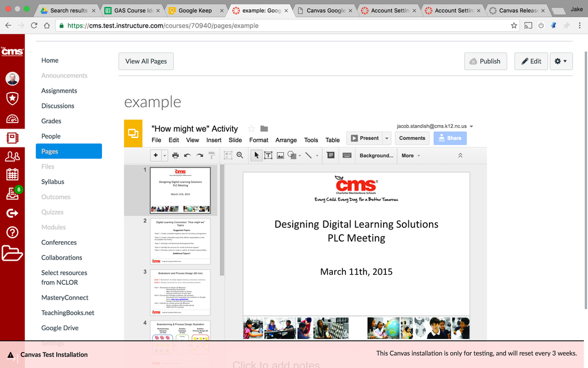Open the MasteryConnect course link
Screen dimensions: 588x368
coord(65,297)
